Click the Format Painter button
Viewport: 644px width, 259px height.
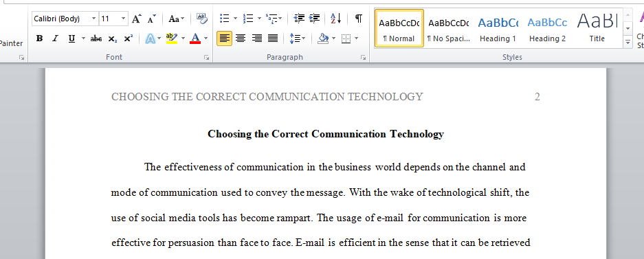[12, 43]
